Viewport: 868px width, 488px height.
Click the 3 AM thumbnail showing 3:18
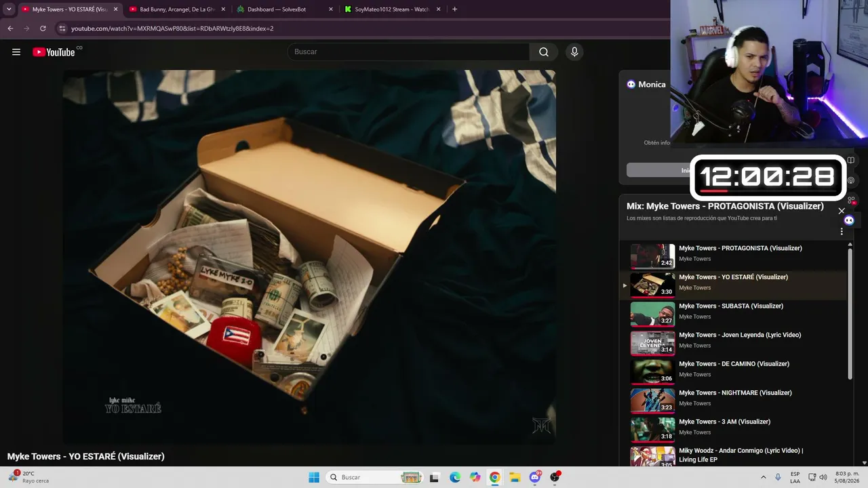coord(653,430)
